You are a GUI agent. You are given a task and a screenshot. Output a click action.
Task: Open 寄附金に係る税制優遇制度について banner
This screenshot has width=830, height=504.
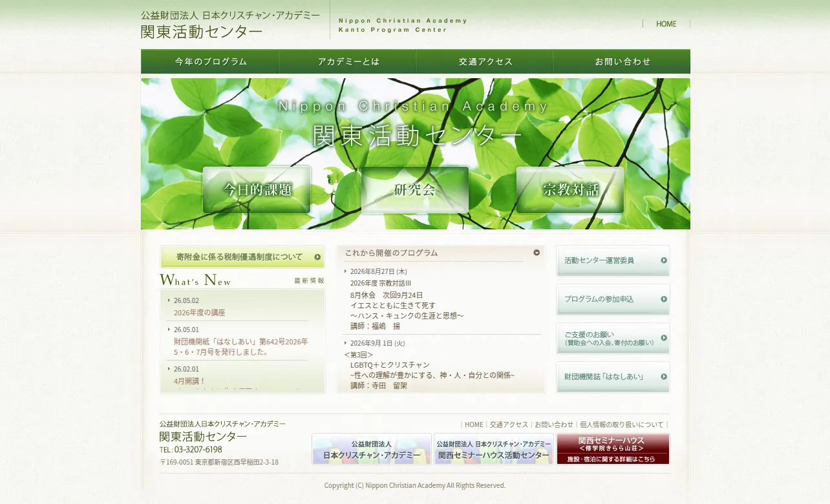(242, 257)
